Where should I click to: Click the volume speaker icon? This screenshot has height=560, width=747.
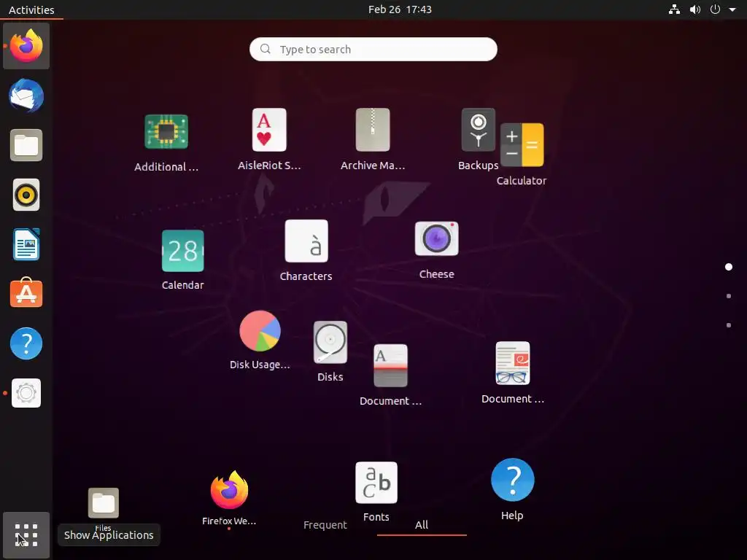695,9
